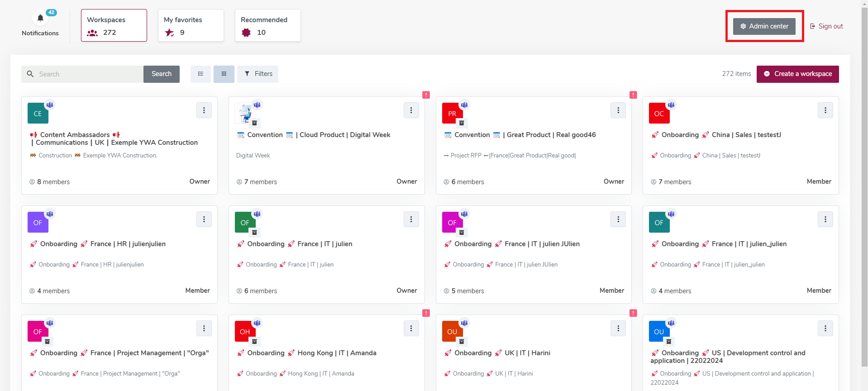Click the OC avatar of Onboarding China
Image resolution: width=868 pixels, height=391 pixels.
click(x=659, y=113)
